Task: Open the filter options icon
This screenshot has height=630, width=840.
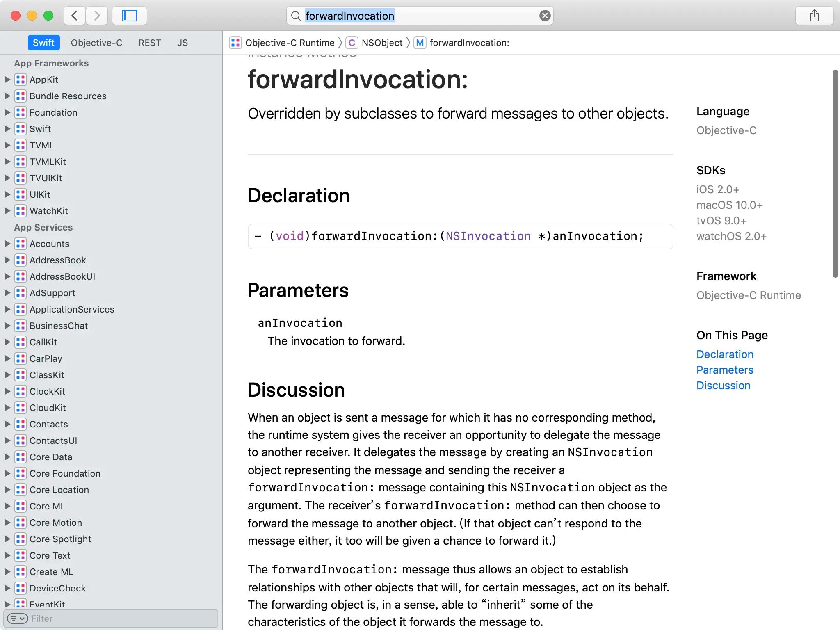Action: pos(17,619)
